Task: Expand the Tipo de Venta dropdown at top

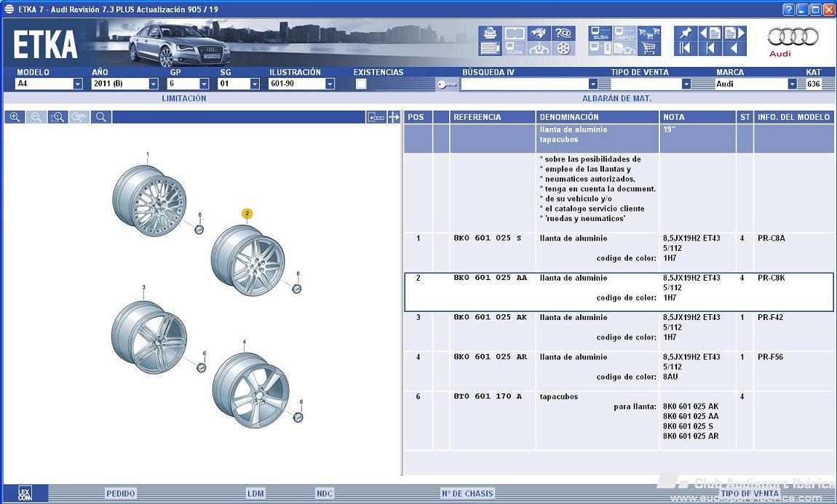Action: coord(686,84)
